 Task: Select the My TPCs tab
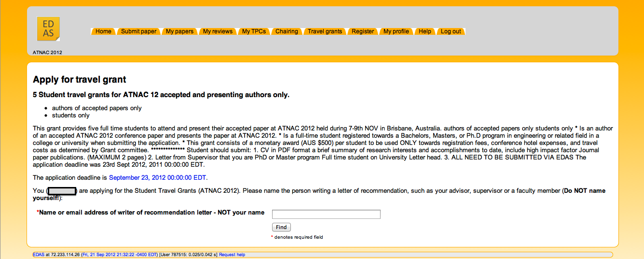click(x=254, y=31)
